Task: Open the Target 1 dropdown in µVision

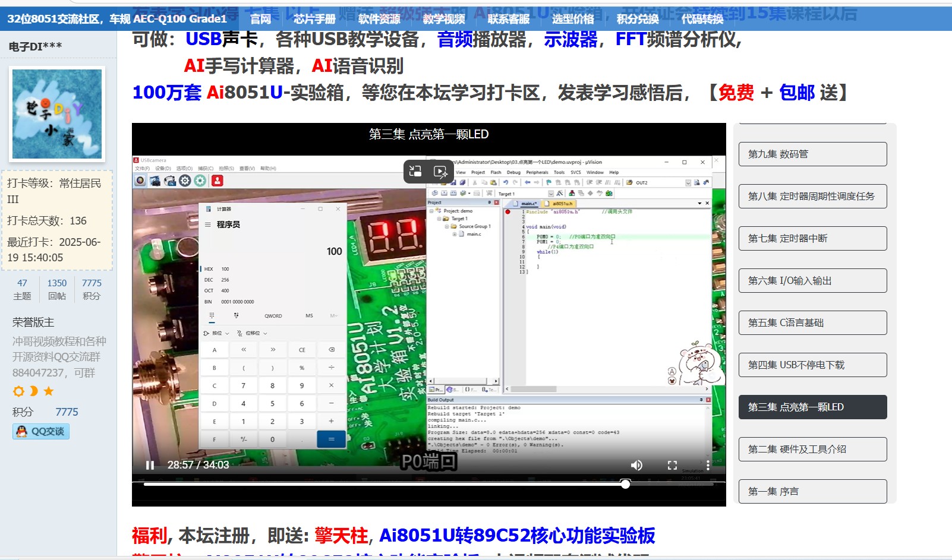Action: (551, 194)
